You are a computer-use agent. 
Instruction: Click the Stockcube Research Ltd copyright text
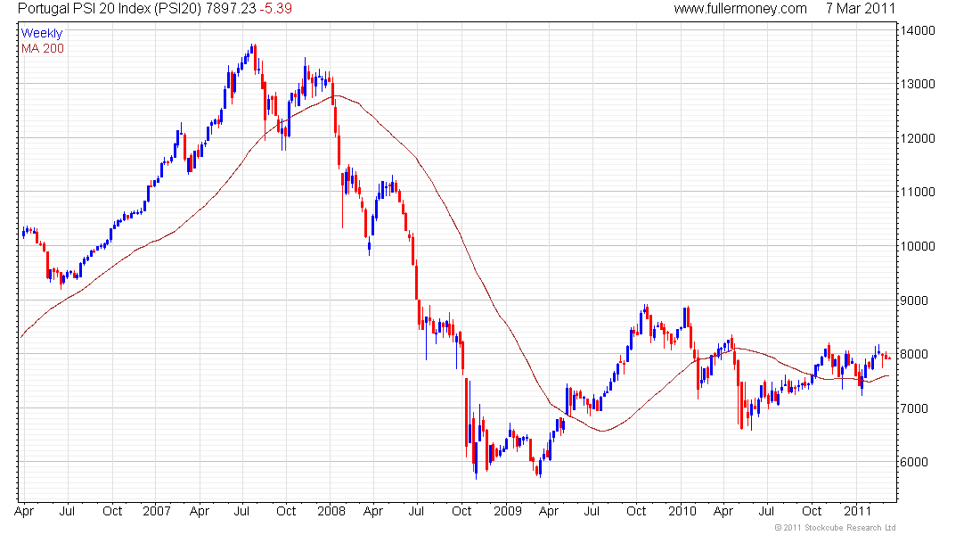click(x=835, y=528)
